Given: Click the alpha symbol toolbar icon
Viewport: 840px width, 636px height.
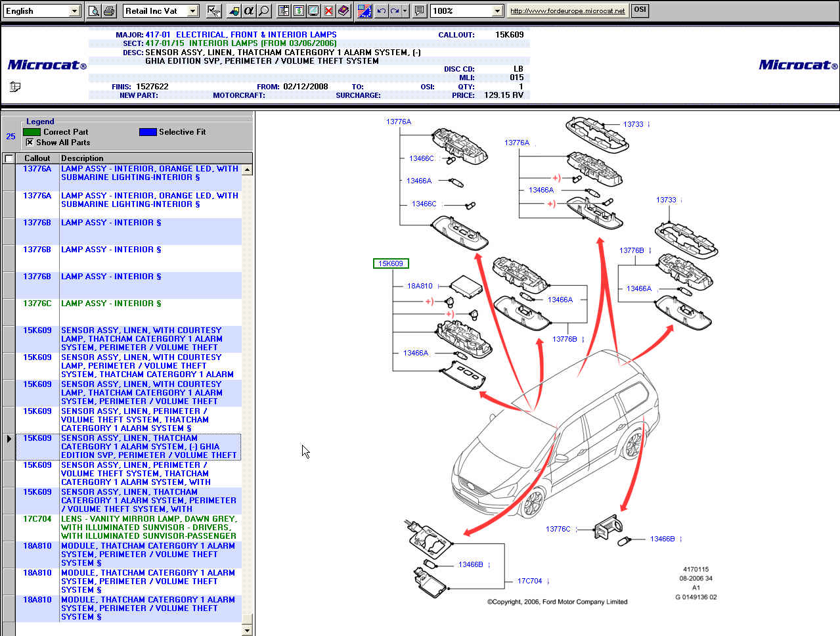Looking at the screenshot, I should [248, 11].
